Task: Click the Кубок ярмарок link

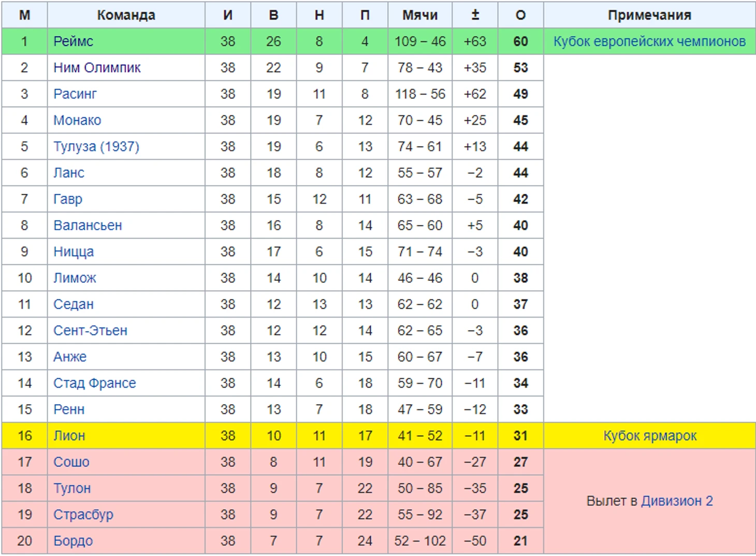Action: (x=650, y=436)
